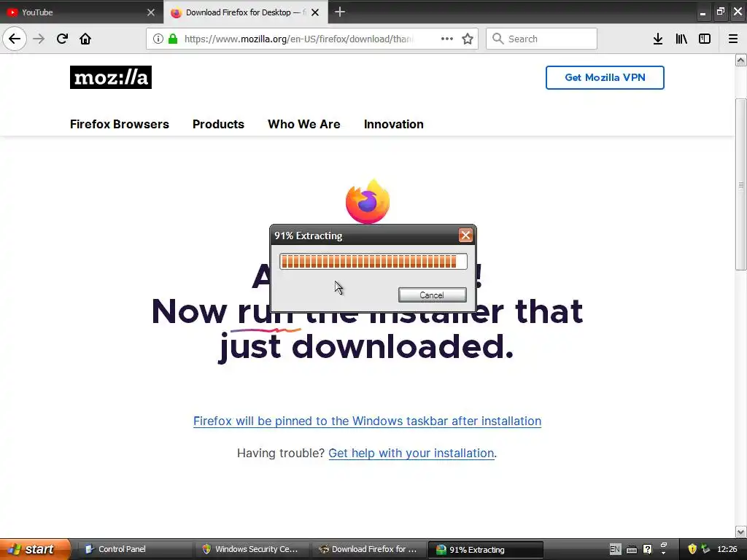Click the forward navigation arrow

(x=39, y=39)
